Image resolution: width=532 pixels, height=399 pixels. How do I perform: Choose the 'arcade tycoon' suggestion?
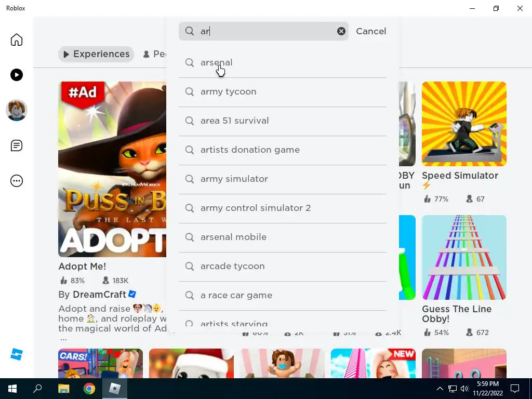[x=282, y=267]
